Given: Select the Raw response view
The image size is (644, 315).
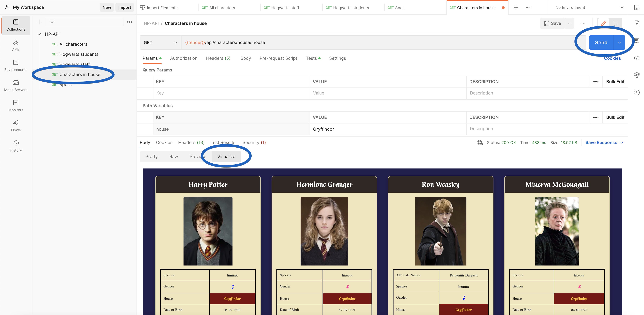Looking at the screenshot, I should pos(173,157).
